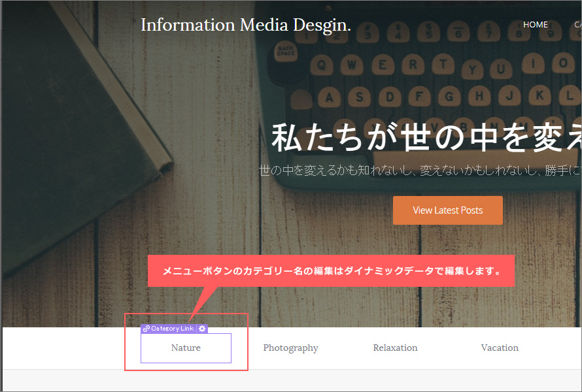The image size is (582, 392).
Task: Open the Category Link settings gear
Action: pyautogui.click(x=202, y=329)
